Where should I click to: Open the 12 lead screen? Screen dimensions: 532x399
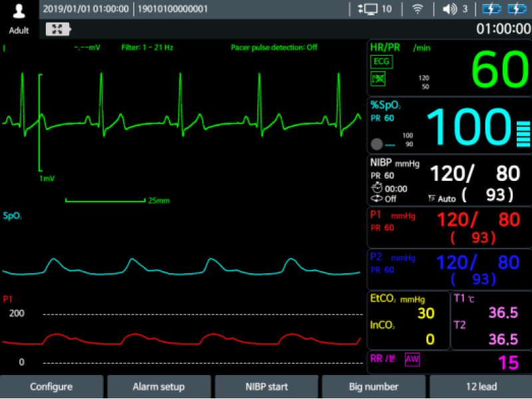coord(481,386)
